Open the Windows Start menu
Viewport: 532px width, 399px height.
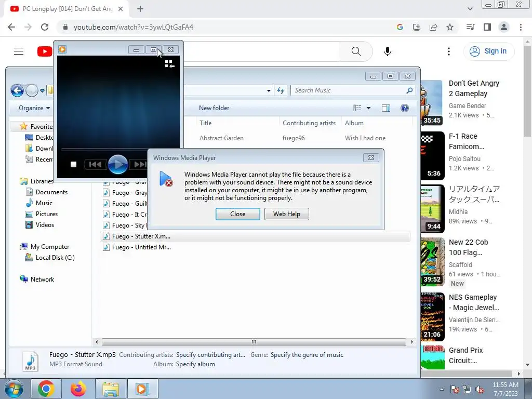point(14,389)
